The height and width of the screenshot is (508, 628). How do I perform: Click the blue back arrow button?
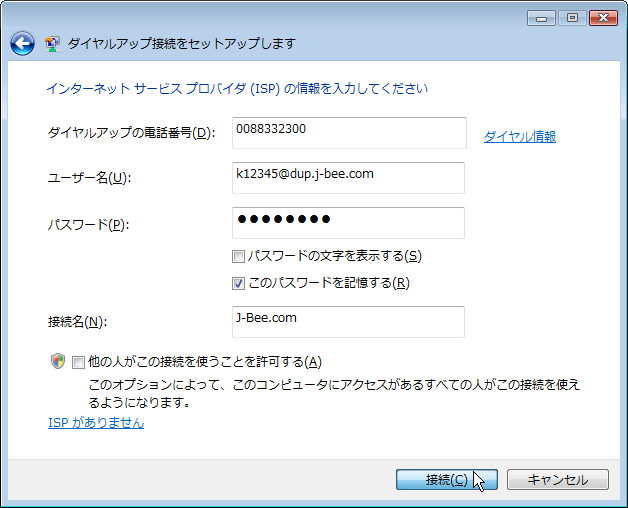pyautogui.click(x=22, y=43)
